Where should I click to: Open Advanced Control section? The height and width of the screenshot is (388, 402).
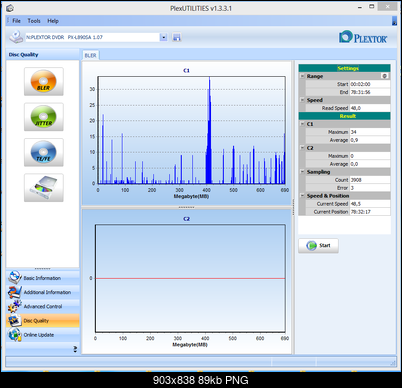tap(43, 306)
